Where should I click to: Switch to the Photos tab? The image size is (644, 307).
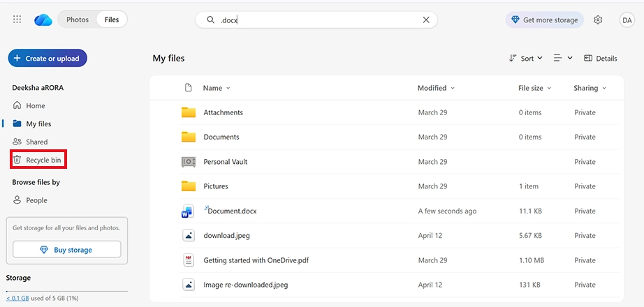click(78, 20)
